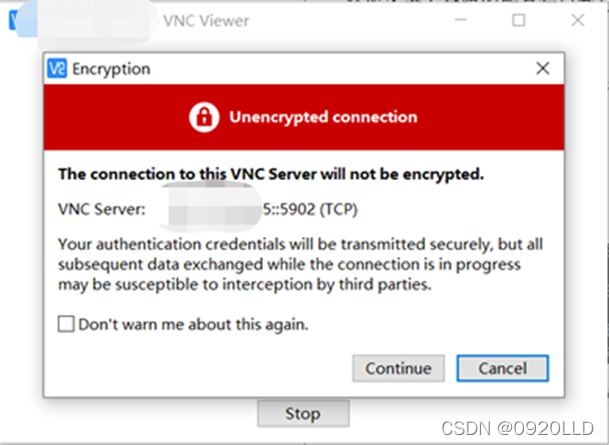Close the VNC Viewer main window
The width and height of the screenshot is (609, 445).
(x=578, y=20)
